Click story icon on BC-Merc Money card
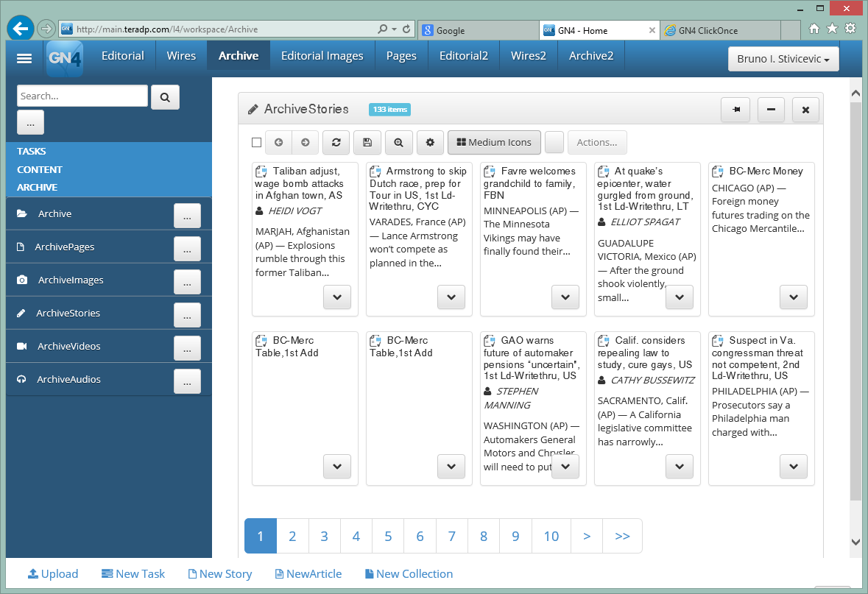Viewport: 868px width, 594px height. coord(718,171)
